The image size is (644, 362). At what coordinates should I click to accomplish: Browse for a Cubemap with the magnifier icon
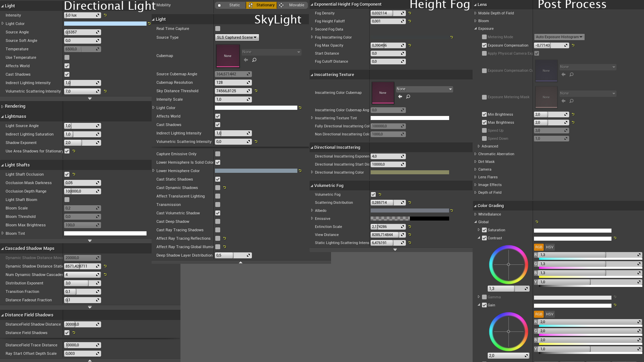(x=254, y=60)
